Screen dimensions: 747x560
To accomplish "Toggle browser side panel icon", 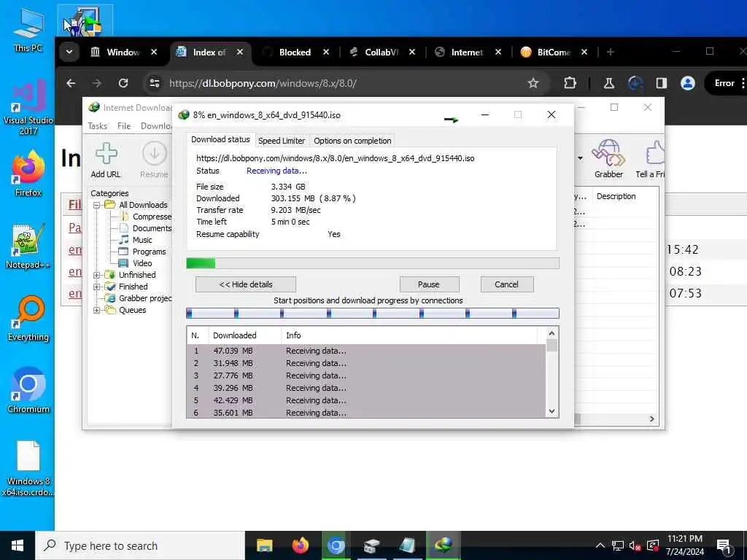I will [661, 83].
